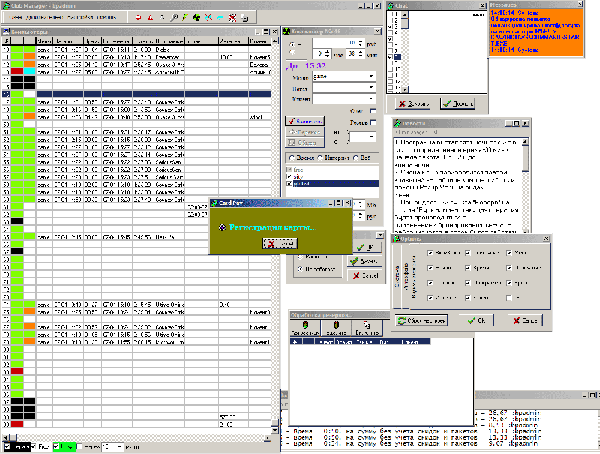Viewport: 600px width, 454px height.
Task: Click the red X button under the checkbox list window
Action: [x=413, y=104]
